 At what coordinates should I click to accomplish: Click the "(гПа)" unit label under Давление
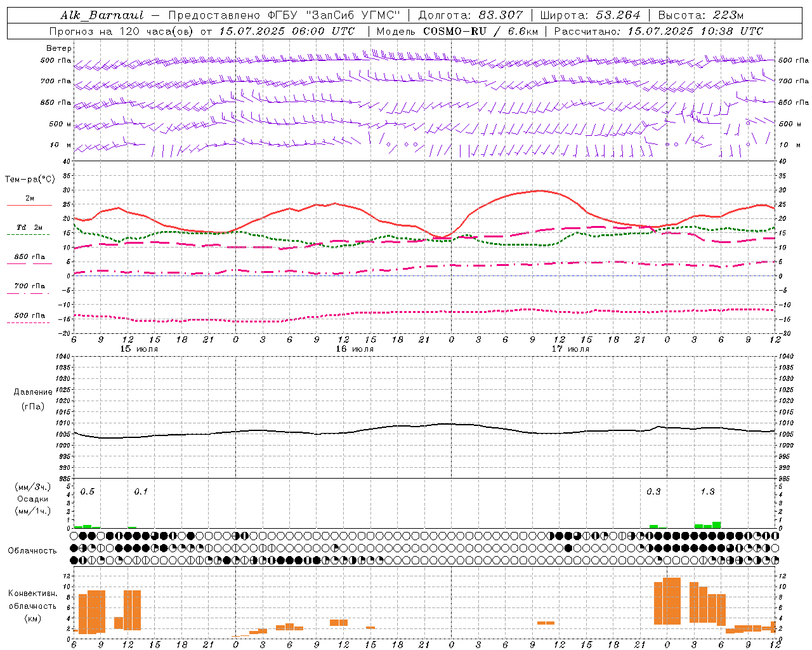click(32, 406)
